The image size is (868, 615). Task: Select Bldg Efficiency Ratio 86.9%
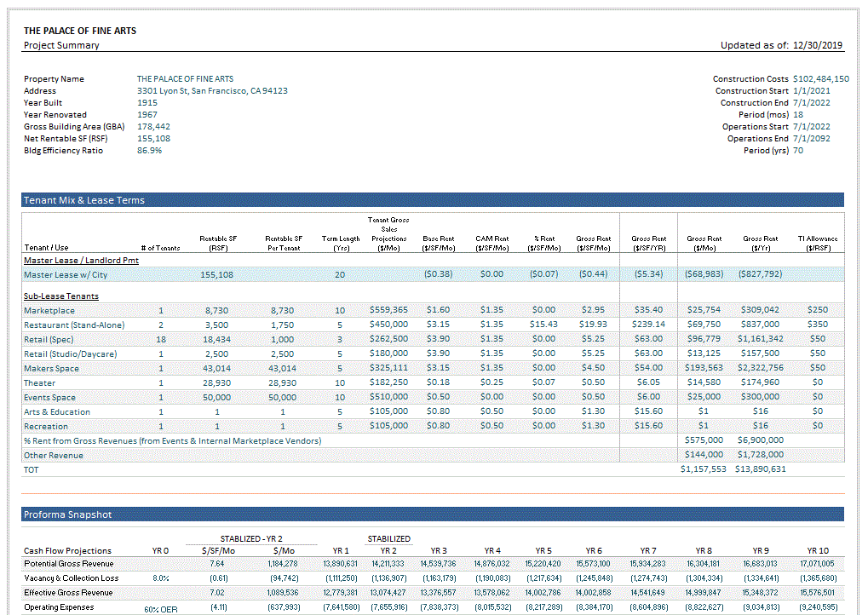[x=149, y=151]
